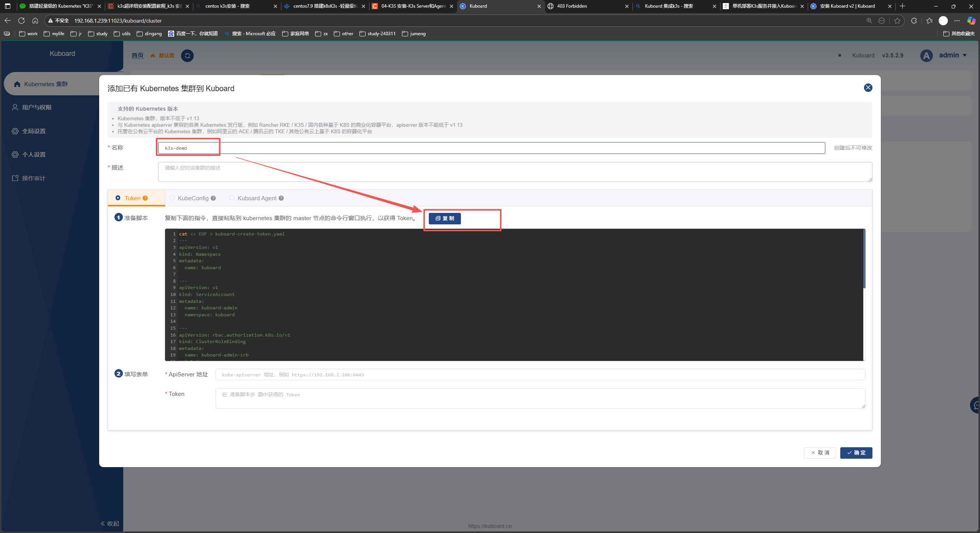Expand the other-favorites folder
This screenshot has width=980, height=533.
point(959,34)
